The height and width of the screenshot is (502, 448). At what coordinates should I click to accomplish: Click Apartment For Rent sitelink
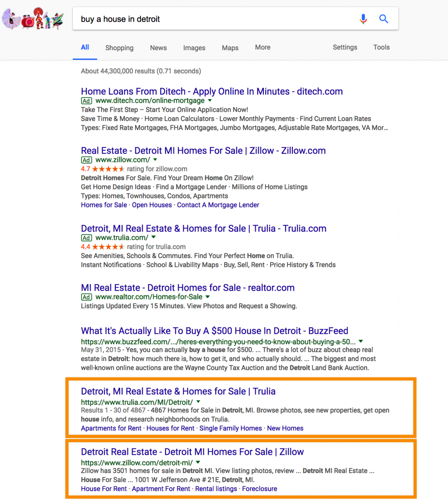tap(161, 489)
